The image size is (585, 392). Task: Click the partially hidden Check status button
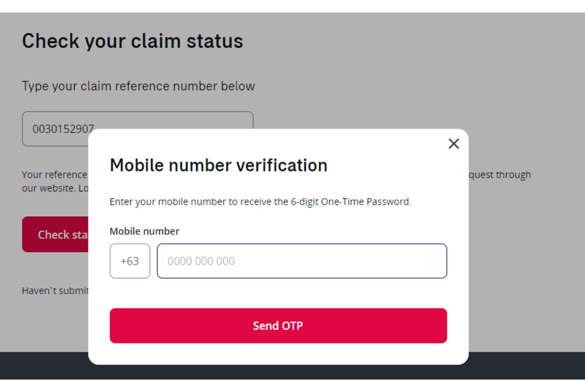point(55,234)
